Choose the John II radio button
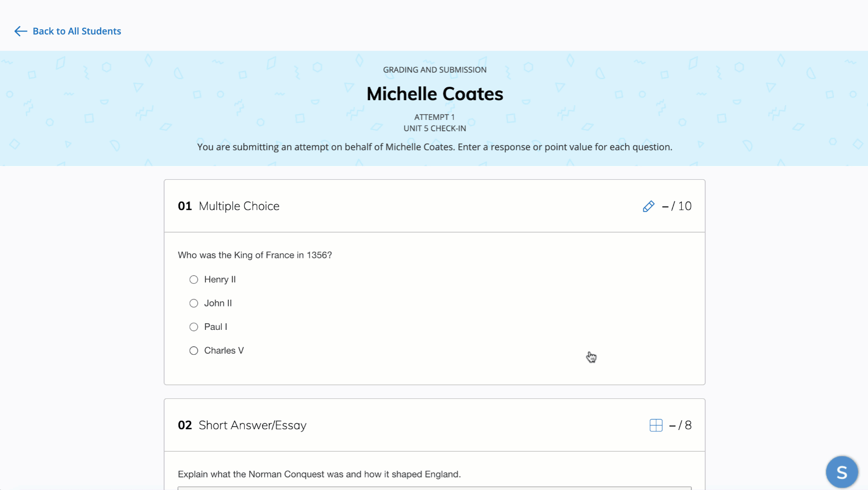This screenshot has height=490, width=868. [x=194, y=303]
